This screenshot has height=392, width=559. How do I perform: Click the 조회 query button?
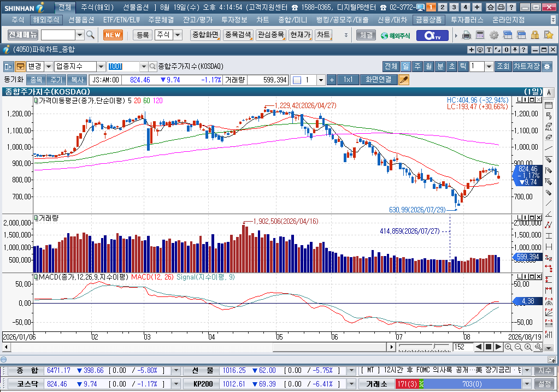[x=503, y=67]
